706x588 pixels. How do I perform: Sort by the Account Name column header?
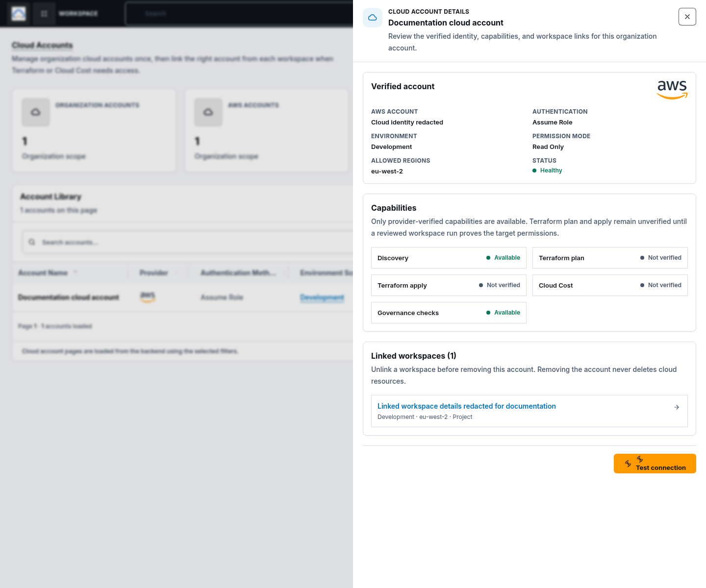pos(43,273)
